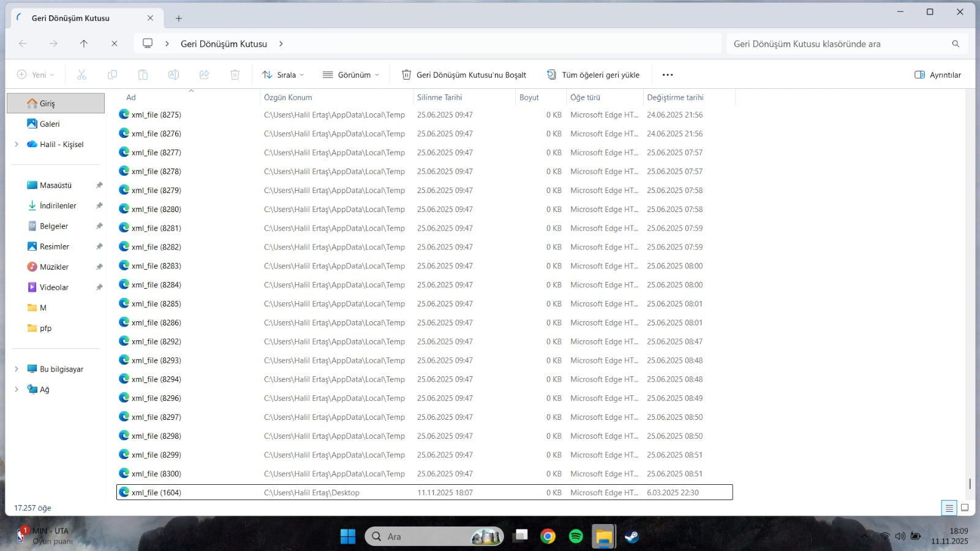The width and height of the screenshot is (980, 551).
Task: Go forward with the right arrow
Action: 53,44
